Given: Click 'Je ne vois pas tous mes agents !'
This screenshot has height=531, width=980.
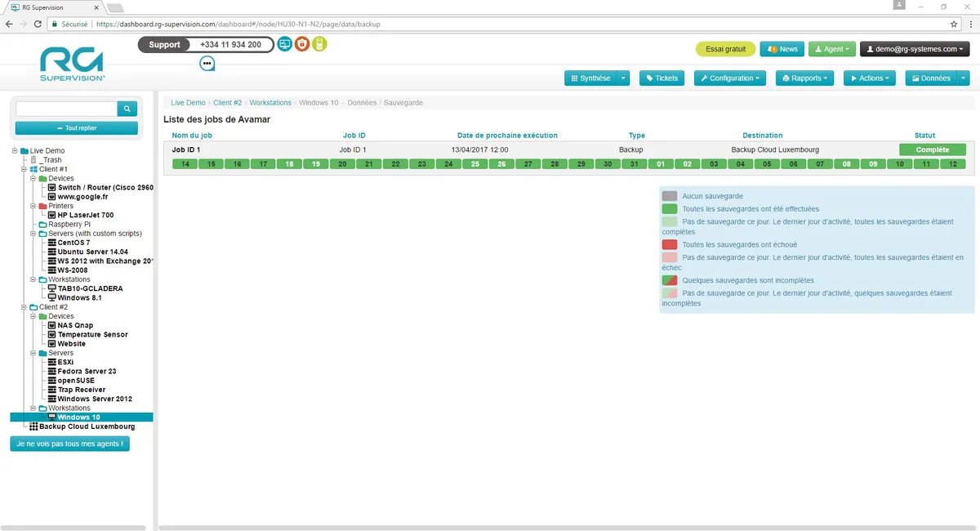Looking at the screenshot, I should (69, 444).
